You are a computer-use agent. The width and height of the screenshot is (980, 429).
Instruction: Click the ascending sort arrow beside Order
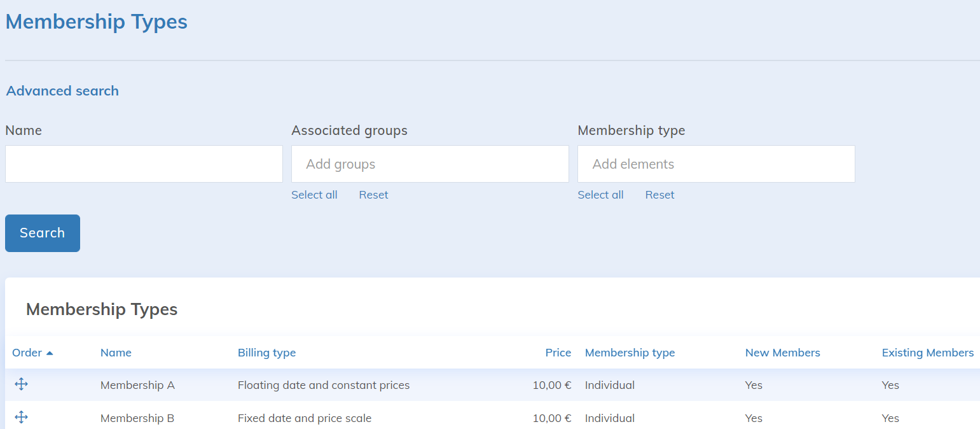pos(50,353)
